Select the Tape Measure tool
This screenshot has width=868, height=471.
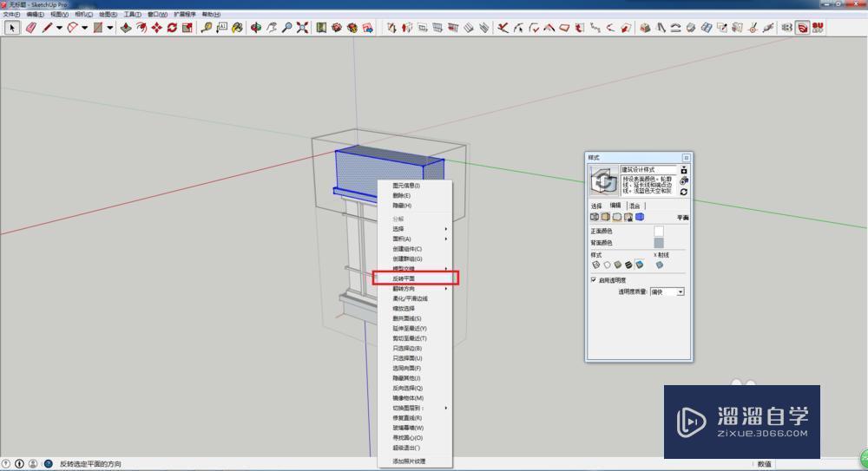(x=207, y=27)
